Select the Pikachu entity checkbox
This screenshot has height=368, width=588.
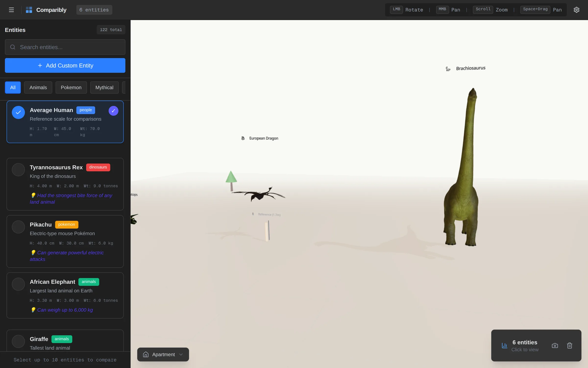tap(18, 227)
